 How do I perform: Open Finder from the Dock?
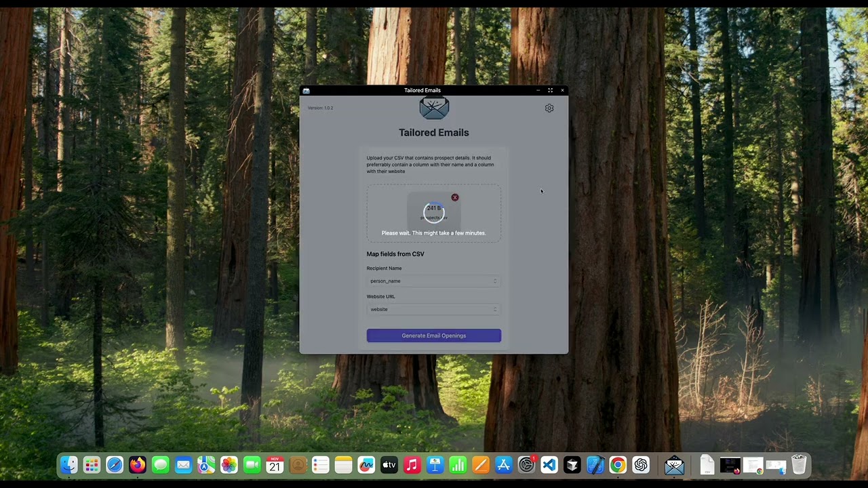pos(69,465)
